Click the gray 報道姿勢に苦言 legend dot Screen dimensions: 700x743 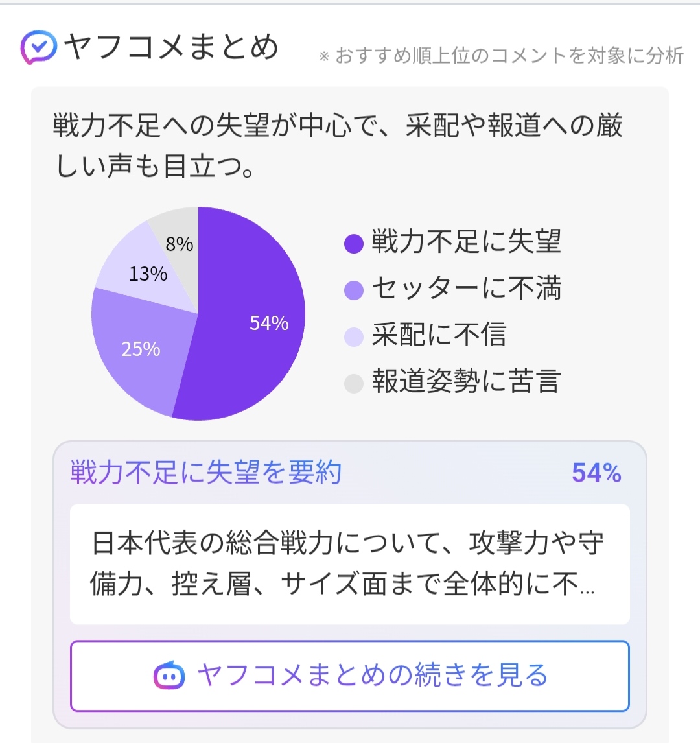click(x=354, y=383)
